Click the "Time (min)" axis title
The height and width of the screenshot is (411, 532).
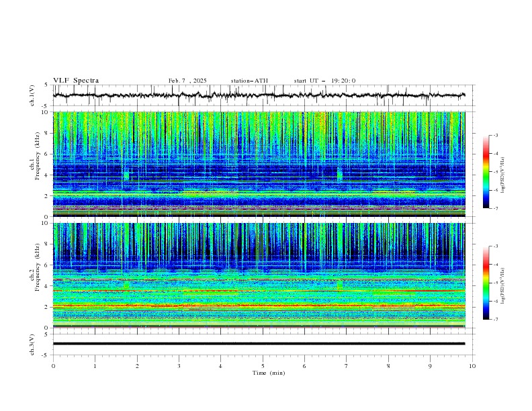tap(269, 373)
